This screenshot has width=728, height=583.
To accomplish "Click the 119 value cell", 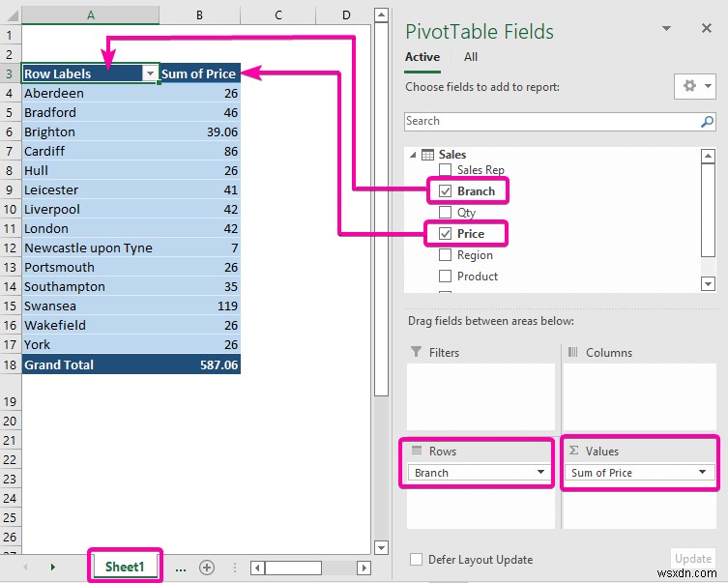I will [199, 306].
